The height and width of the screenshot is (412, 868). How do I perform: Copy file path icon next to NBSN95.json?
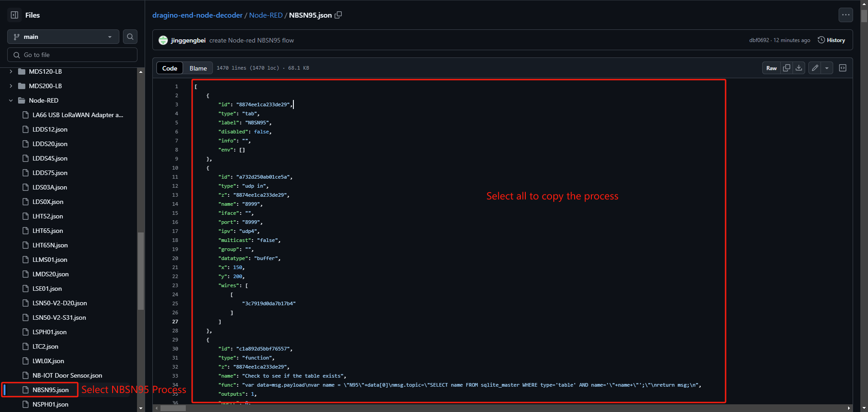point(338,15)
